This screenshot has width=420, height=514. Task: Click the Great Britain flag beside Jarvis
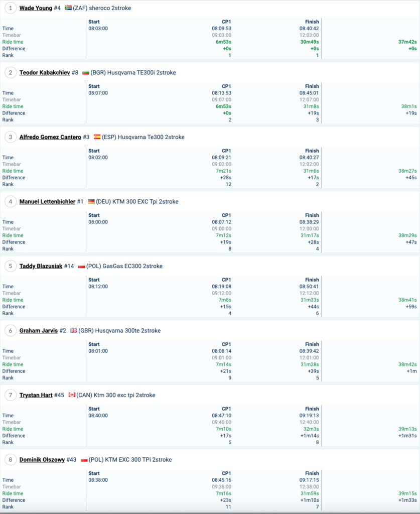click(74, 331)
